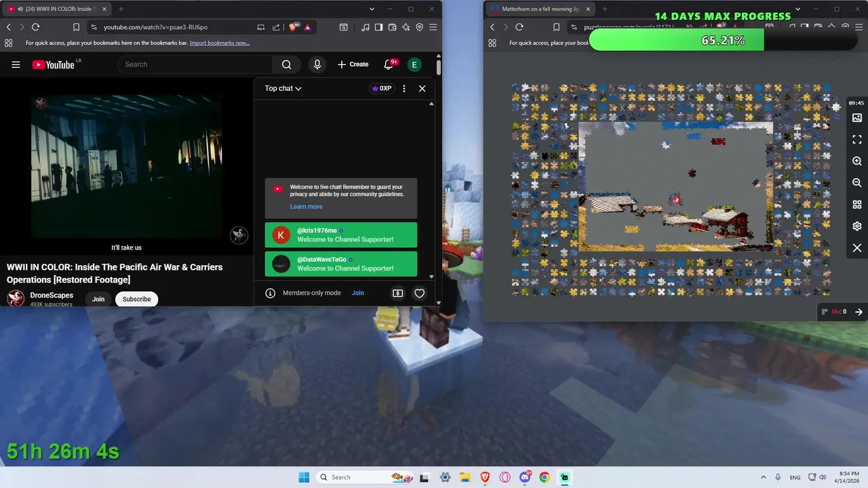Image resolution: width=868 pixels, height=488 pixels.
Task: Close the live chat panel
Action: point(422,88)
